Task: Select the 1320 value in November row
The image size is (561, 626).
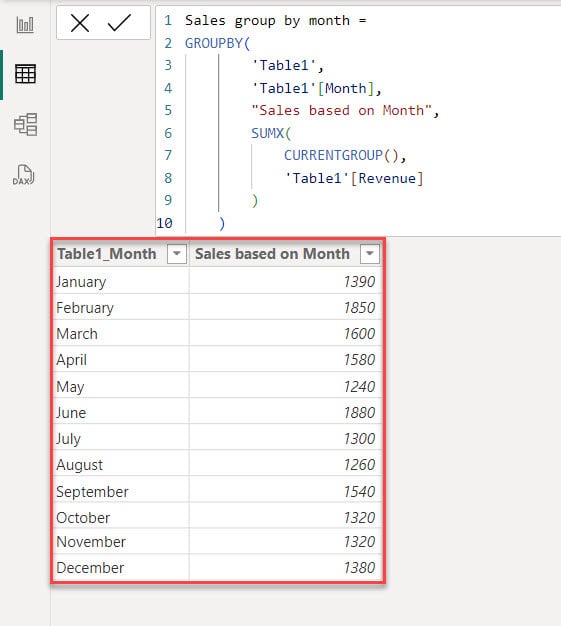Action: [x=359, y=542]
